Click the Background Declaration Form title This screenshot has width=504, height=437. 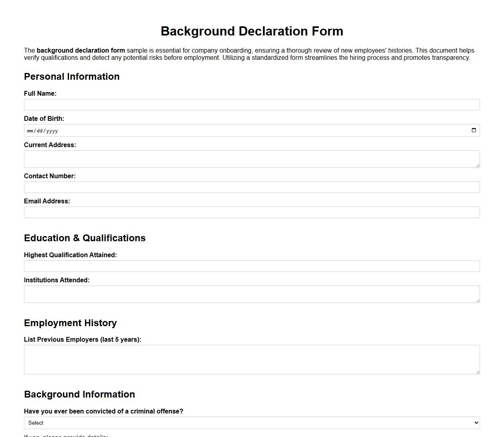(252, 31)
